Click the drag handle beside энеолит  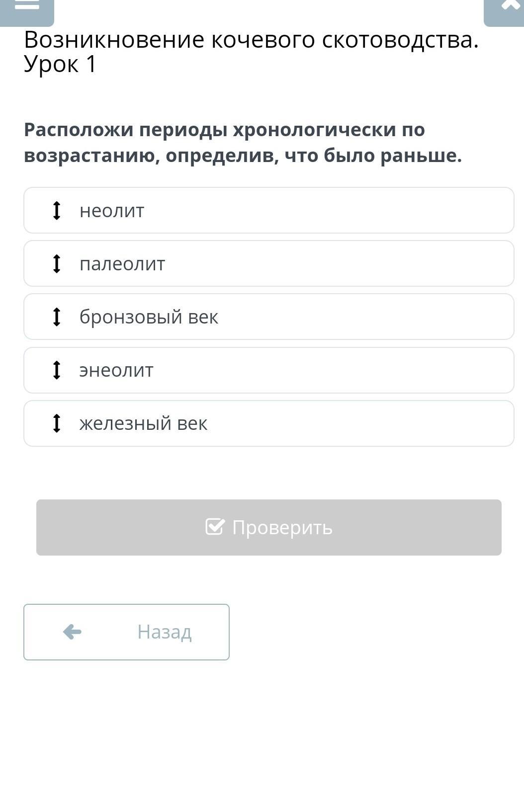pyautogui.click(x=57, y=370)
